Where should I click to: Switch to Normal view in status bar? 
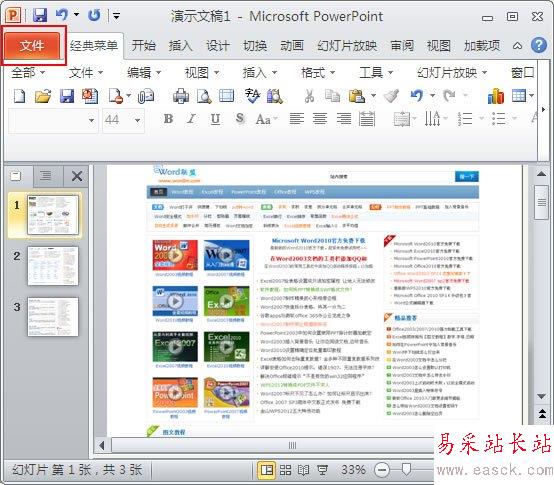[x=266, y=470]
